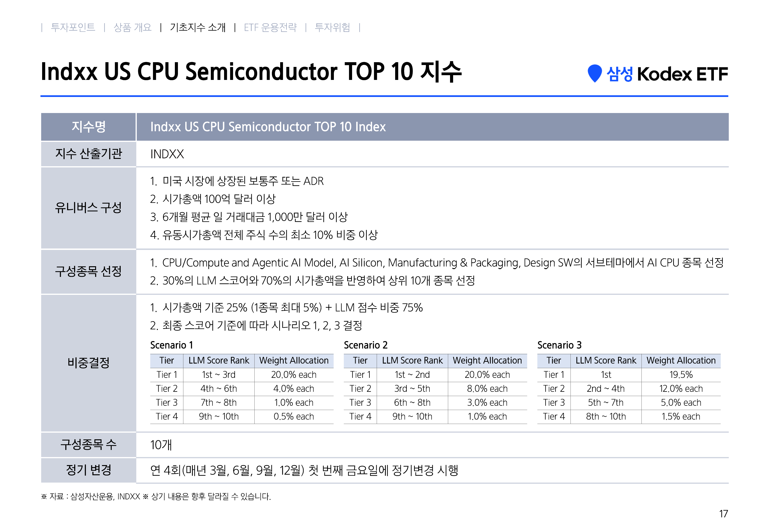The height and width of the screenshot is (532, 769).
Task: Click the '4th ~ 6th' rank cell
Action: pos(219,389)
